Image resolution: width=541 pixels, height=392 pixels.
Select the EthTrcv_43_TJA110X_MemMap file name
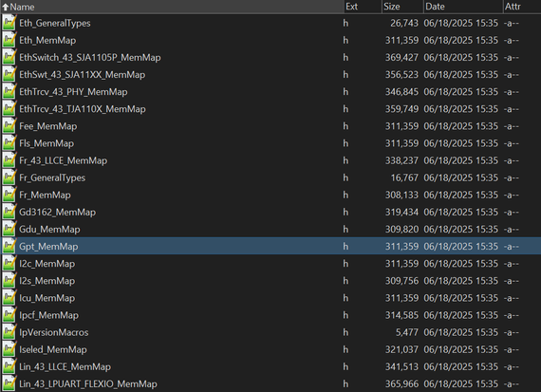(83, 109)
